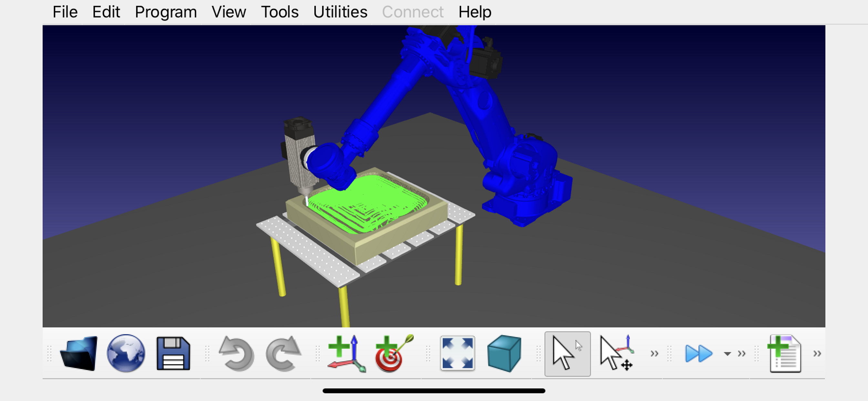Expand hidden simulation toolbar items

click(741, 354)
